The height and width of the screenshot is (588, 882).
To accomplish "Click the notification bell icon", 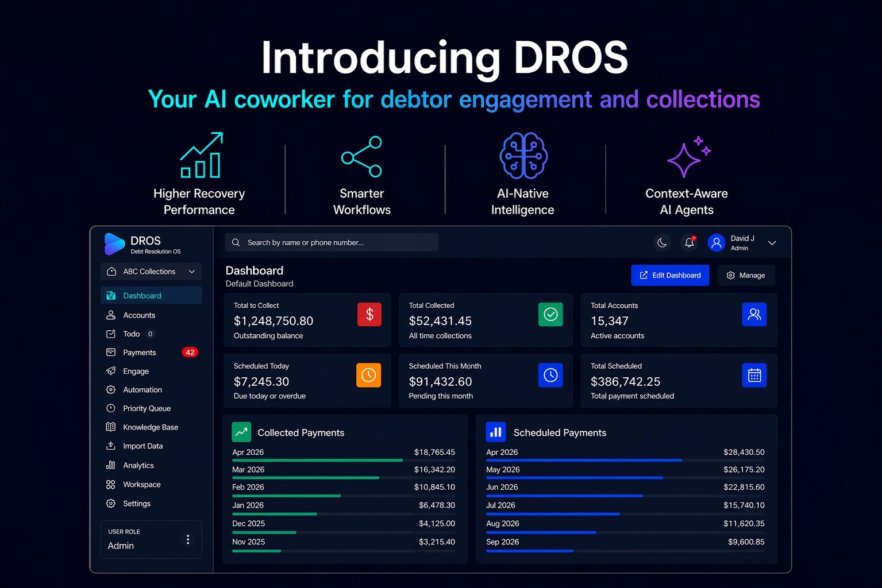I will (x=689, y=243).
